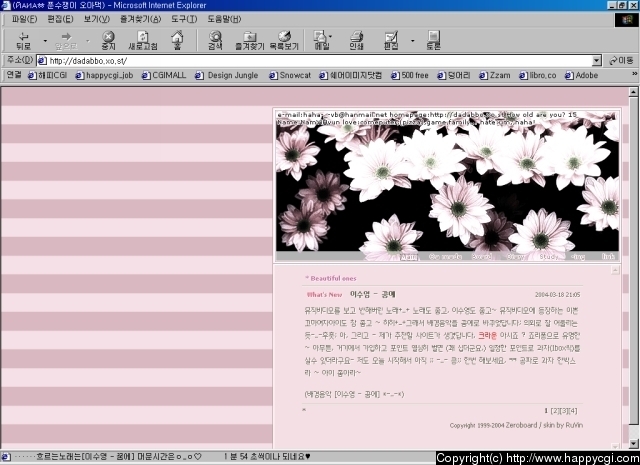Go to page [4] of posts
Screen dimensions: 640x465
[573, 411]
